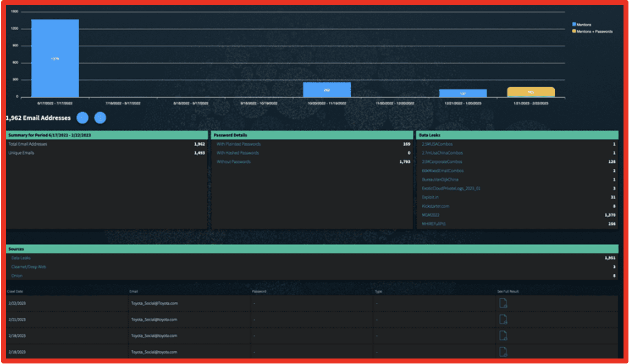Open the 2.7mUsaChinaCombos data leak
The image size is (629, 364).
coord(442,153)
